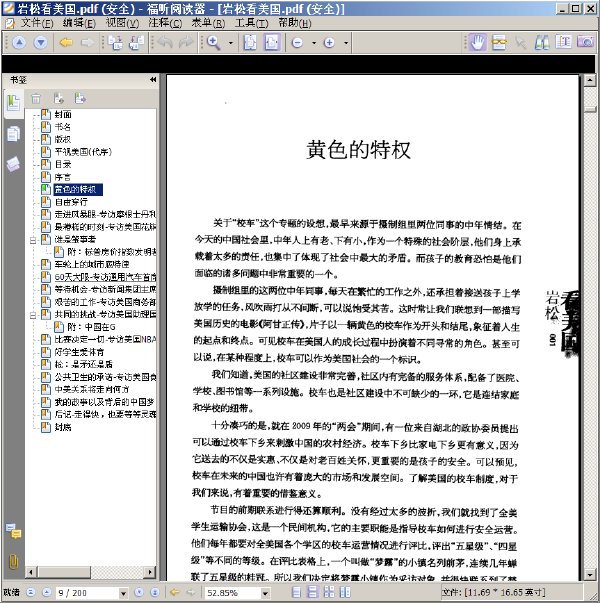
Task: Select the 中美关系将走向何方 bookmark
Action: (x=92, y=389)
